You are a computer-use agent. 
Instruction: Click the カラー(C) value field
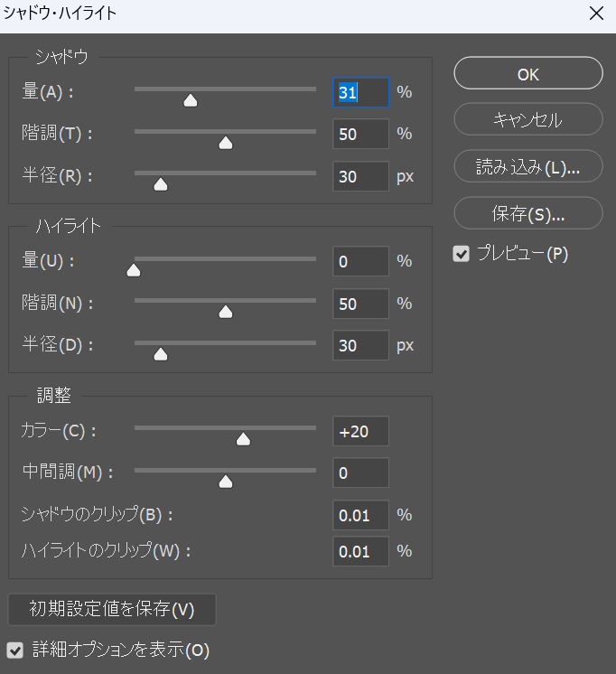point(360,431)
